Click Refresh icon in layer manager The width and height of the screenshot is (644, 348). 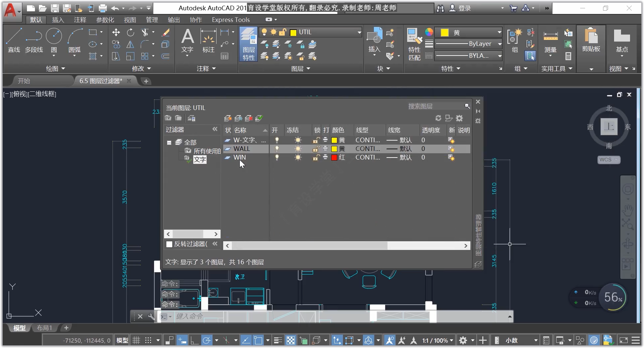point(438,118)
